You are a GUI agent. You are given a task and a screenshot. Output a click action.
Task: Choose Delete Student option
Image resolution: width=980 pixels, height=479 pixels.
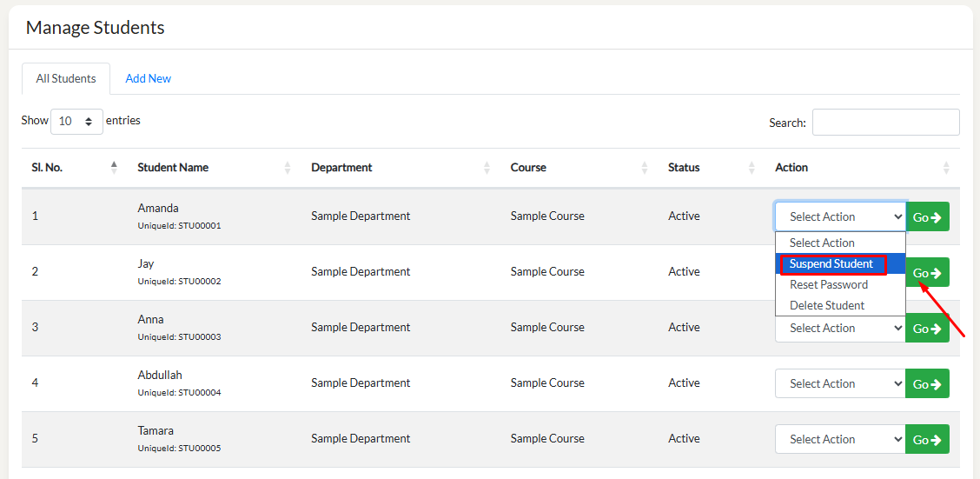(826, 305)
